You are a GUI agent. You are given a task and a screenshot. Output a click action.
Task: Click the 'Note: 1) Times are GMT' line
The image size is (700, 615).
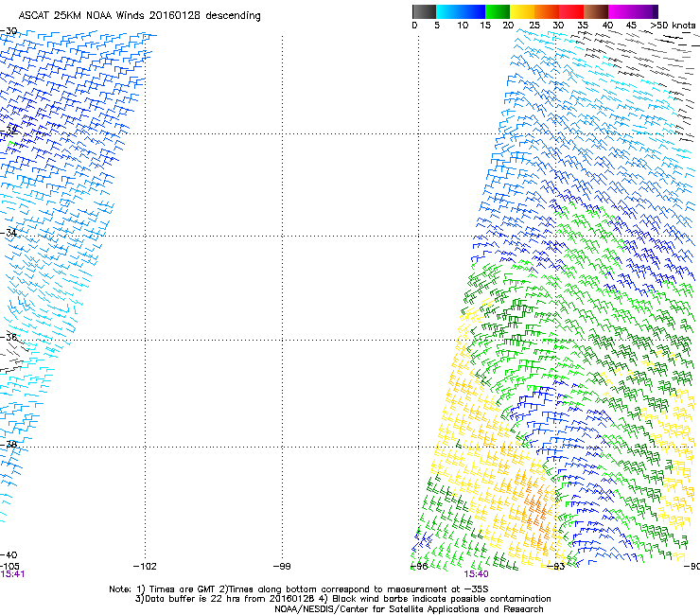[299, 589]
